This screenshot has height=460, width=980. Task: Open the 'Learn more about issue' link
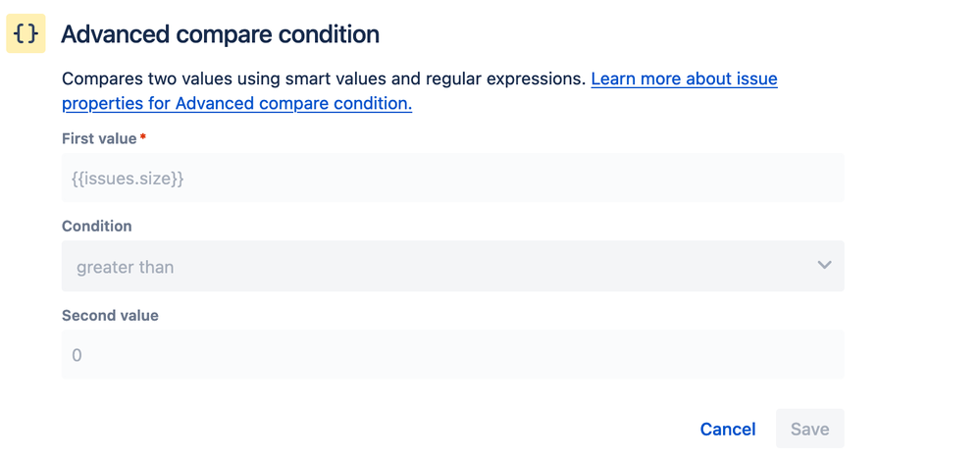684,78
